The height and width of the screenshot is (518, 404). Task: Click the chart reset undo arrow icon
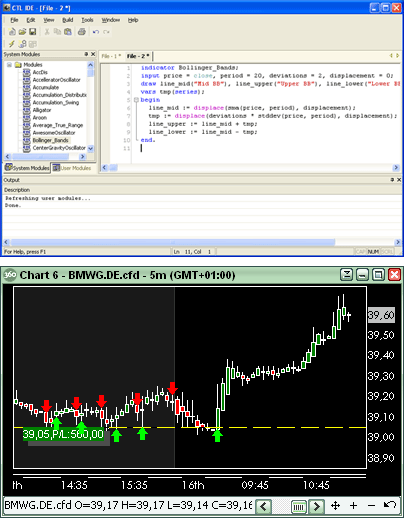(390, 505)
